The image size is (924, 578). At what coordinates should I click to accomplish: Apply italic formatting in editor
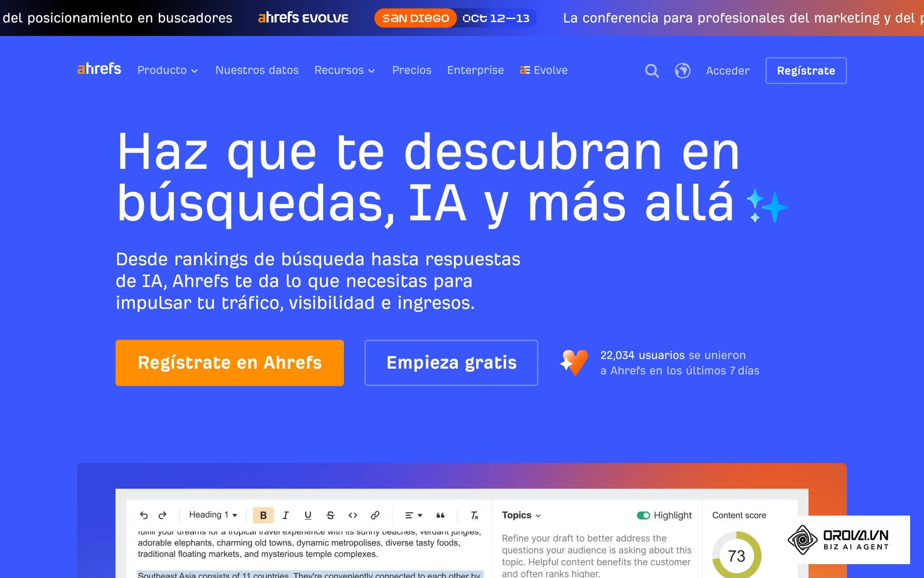click(x=285, y=515)
